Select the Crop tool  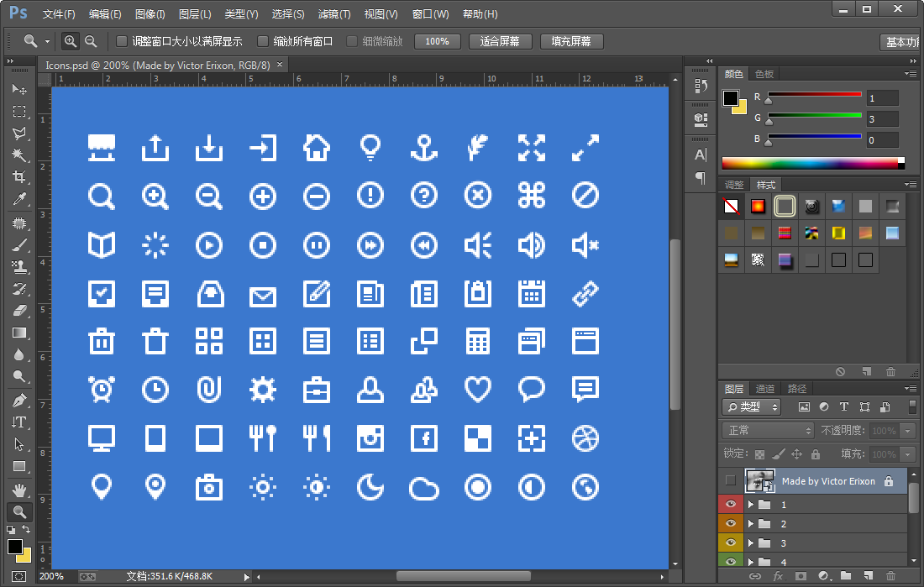coord(18,177)
